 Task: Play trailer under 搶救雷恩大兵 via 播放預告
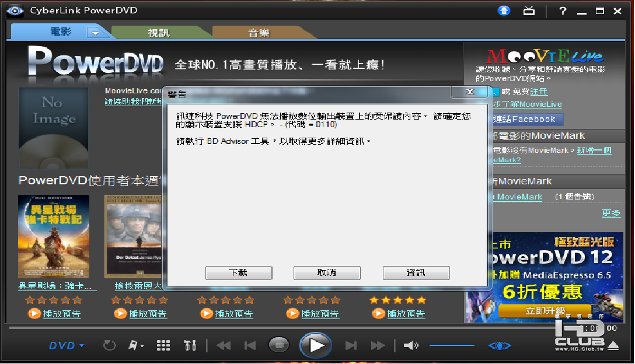[x=148, y=314]
